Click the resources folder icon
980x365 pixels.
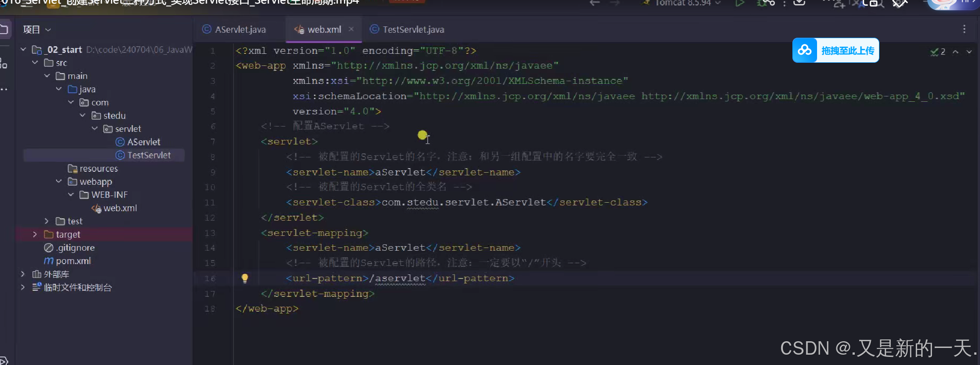72,169
